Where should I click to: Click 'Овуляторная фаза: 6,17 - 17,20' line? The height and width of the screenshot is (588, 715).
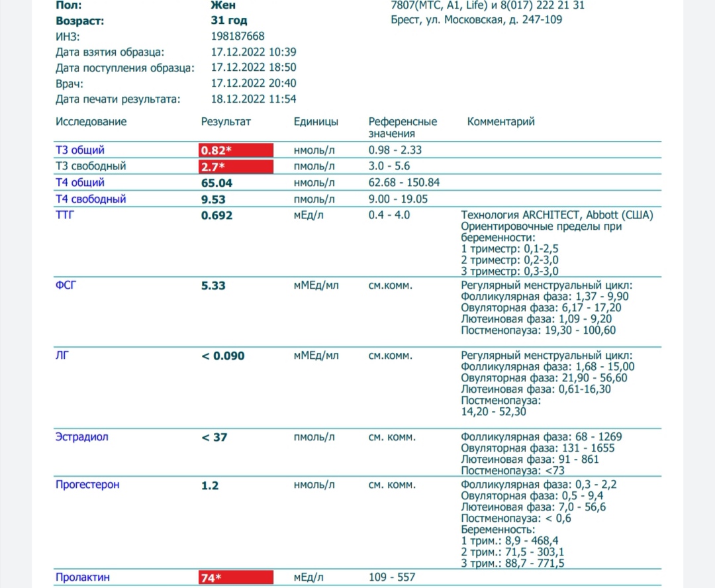click(x=541, y=308)
